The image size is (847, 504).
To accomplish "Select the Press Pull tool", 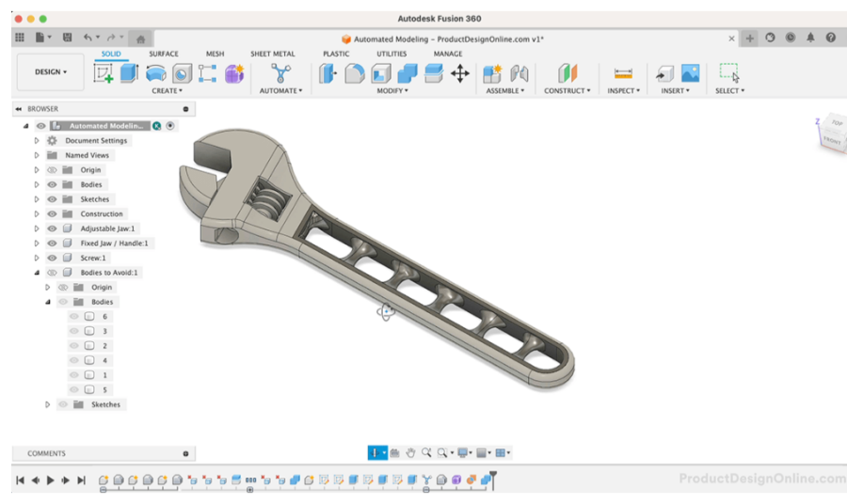I will tap(328, 73).
